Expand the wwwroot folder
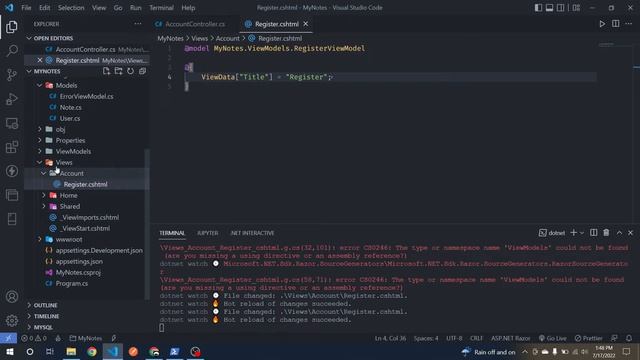Image resolution: width=640 pixels, height=360 pixels. (40, 239)
